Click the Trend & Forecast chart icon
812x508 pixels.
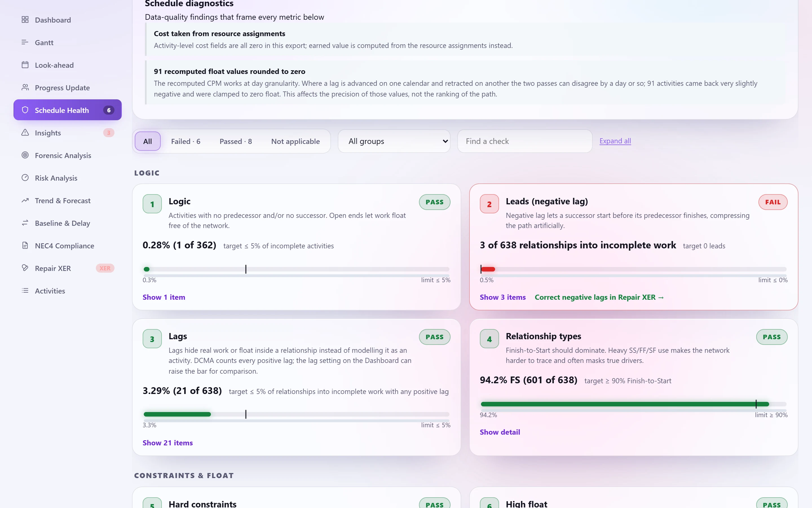click(x=25, y=200)
